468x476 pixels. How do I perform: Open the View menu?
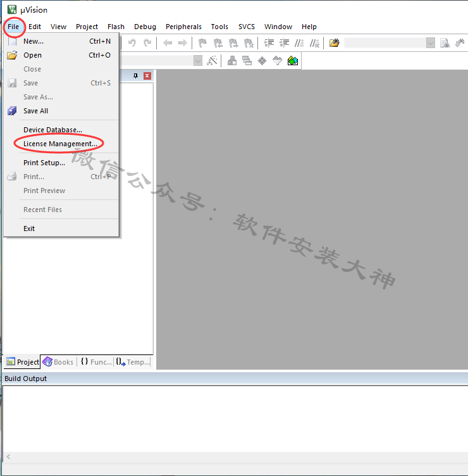tap(58, 27)
